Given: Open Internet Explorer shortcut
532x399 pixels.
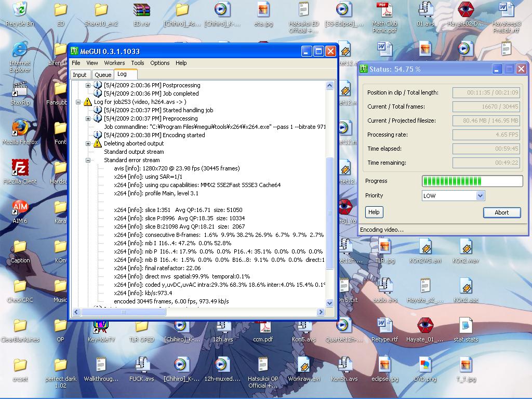Looking at the screenshot, I should pos(20,51).
